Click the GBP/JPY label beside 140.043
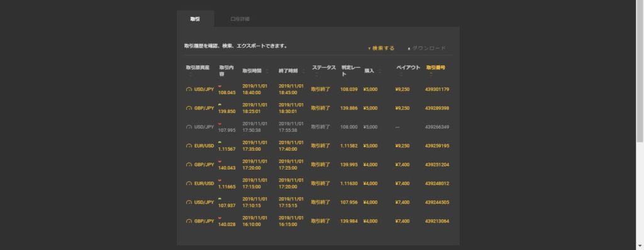 [204, 165]
